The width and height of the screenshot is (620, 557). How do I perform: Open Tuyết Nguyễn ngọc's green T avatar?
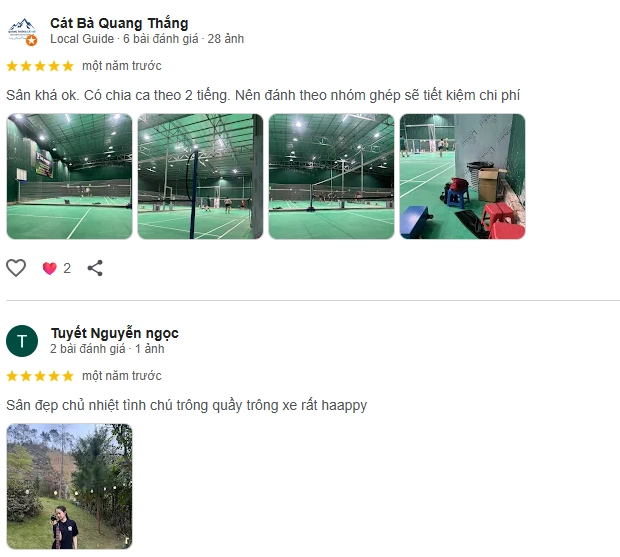pyautogui.click(x=22, y=341)
